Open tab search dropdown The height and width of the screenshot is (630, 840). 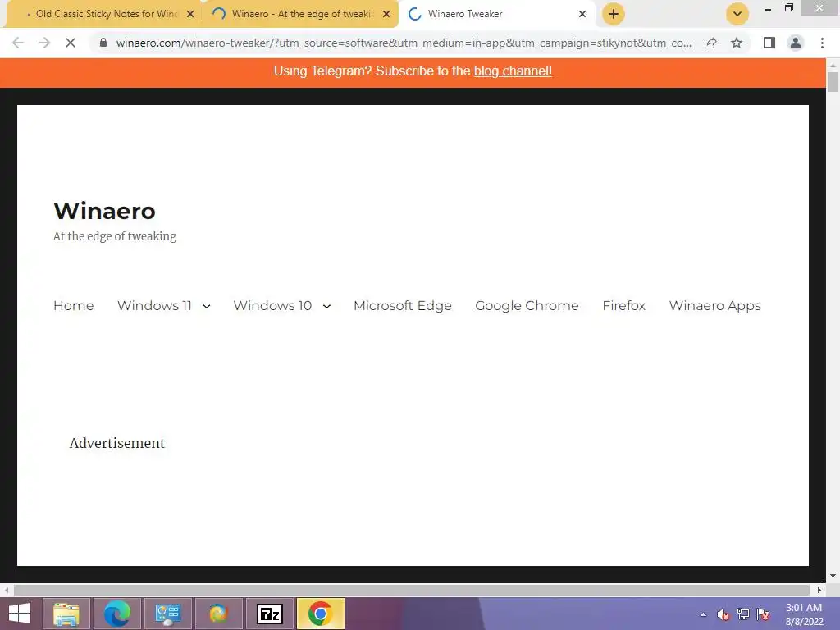[x=737, y=14]
